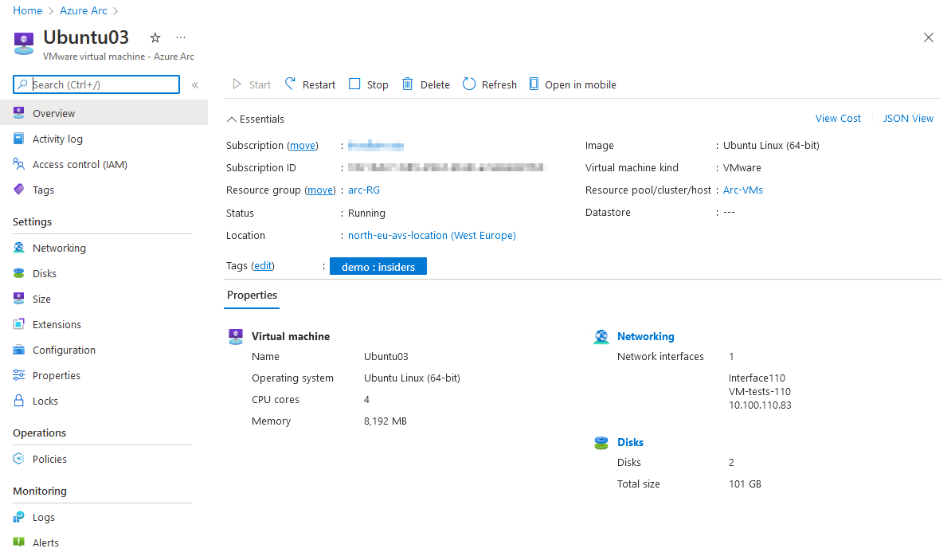Click the Disks sidebar icon
Image resolution: width=951 pixels, height=560 pixels.
pos(19,273)
